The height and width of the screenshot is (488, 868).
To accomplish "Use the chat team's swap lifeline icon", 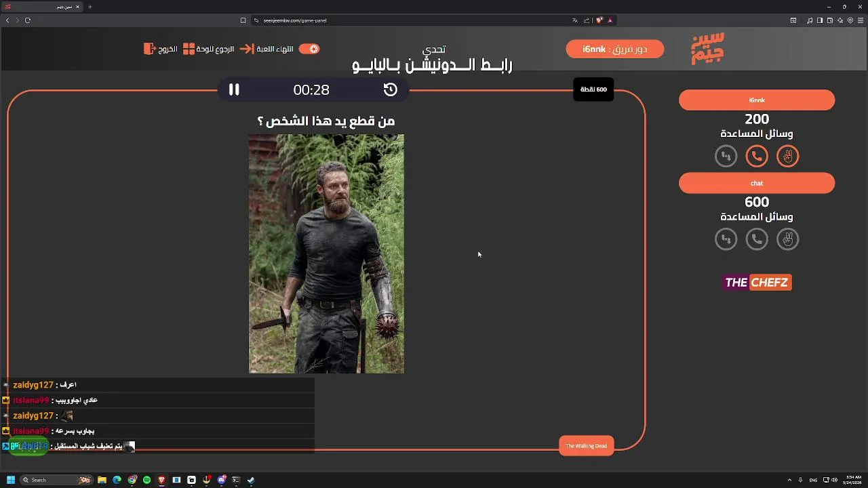I will coord(726,239).
